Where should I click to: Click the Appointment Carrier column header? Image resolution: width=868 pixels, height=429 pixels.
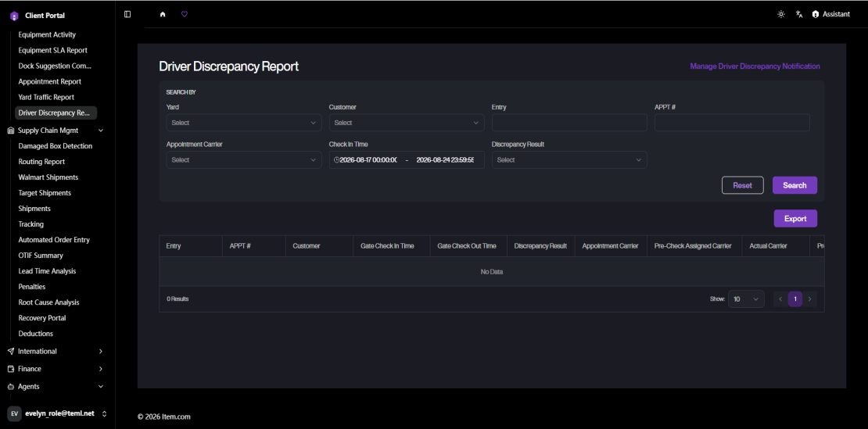click(611, 245)
